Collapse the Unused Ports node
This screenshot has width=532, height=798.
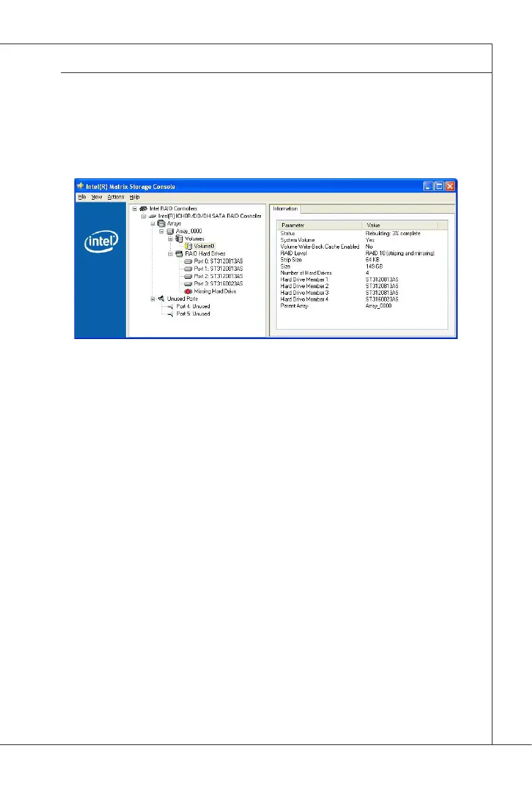(153, 299)
